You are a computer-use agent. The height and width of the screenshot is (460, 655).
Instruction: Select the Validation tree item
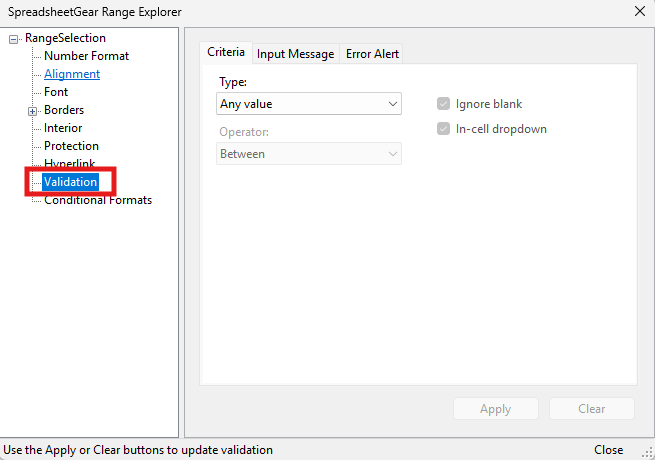pyautogui.click(x=70, y=182)
